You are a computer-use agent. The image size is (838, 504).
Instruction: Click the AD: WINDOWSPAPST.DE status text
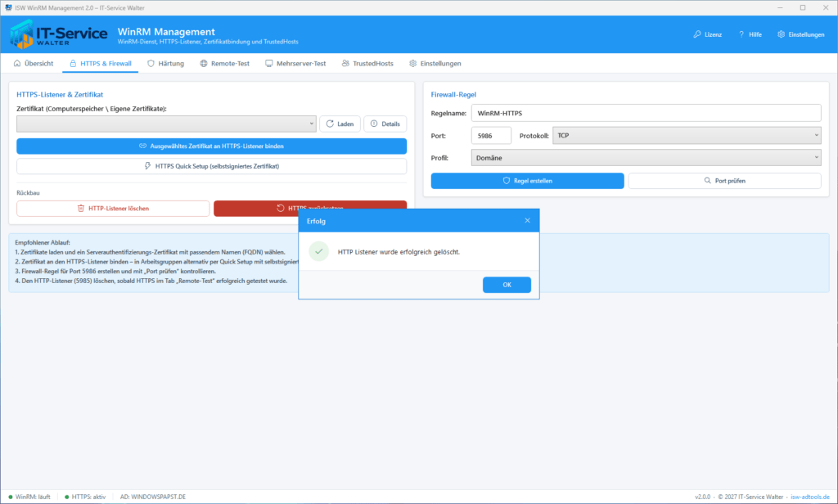click(x=153, y=497)
